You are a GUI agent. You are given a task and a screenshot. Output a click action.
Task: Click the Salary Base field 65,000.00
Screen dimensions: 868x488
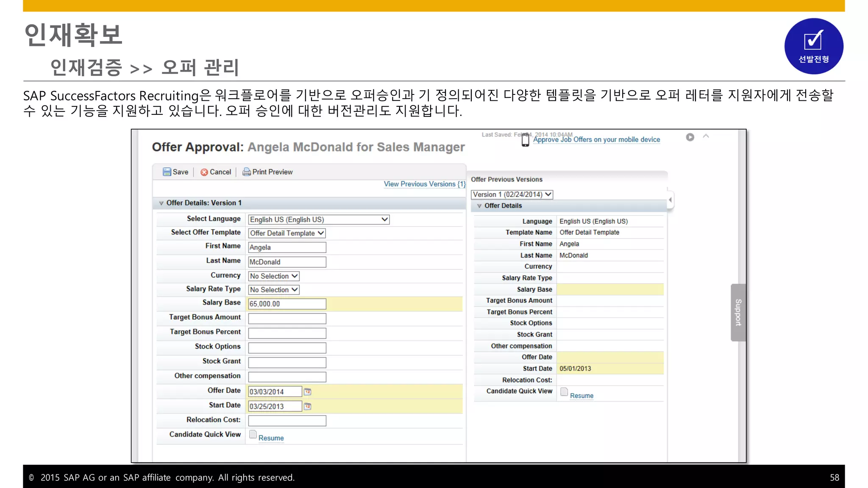(x=287, y=304)
